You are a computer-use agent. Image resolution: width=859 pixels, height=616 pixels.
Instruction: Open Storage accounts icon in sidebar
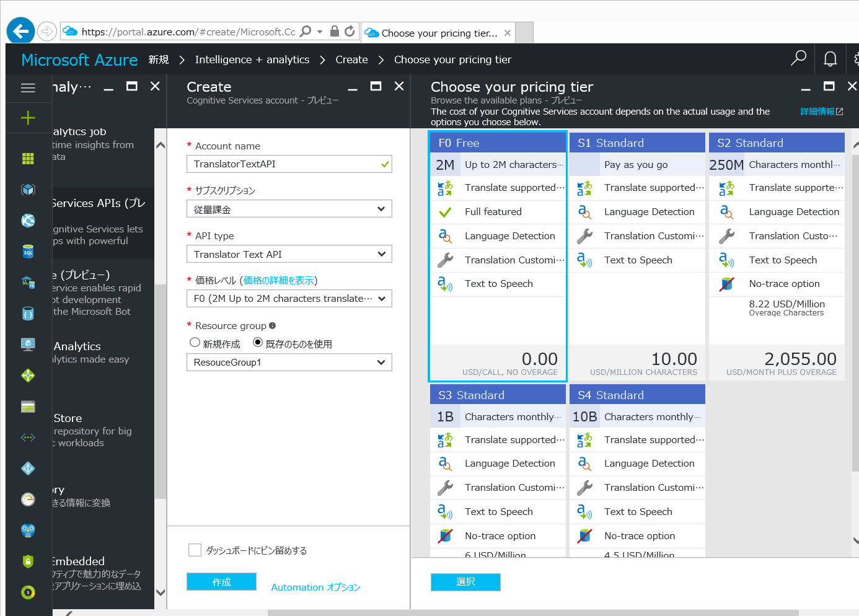pos(28,407)
